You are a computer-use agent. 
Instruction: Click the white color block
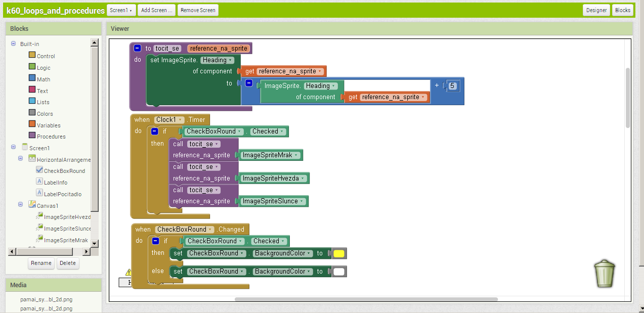coord(339,272)
